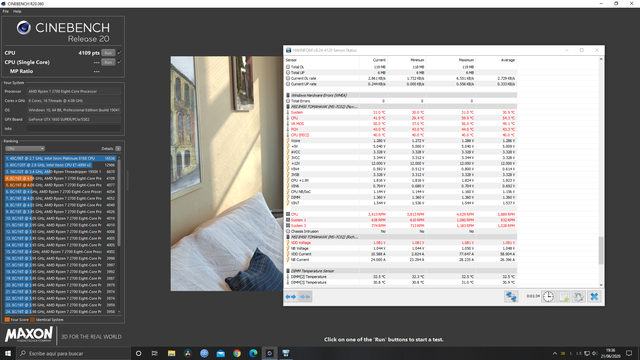Open the Help menu in Cinebench
640x360 pixels.
(x=17, y=11)
